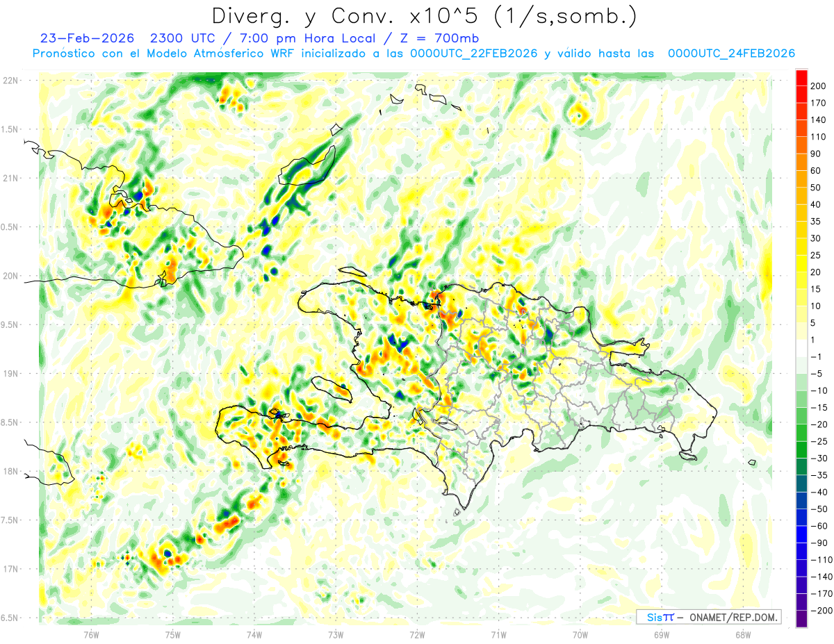
Task: Click the yellow swatch between 20 and 25
Action: [801, 264]
